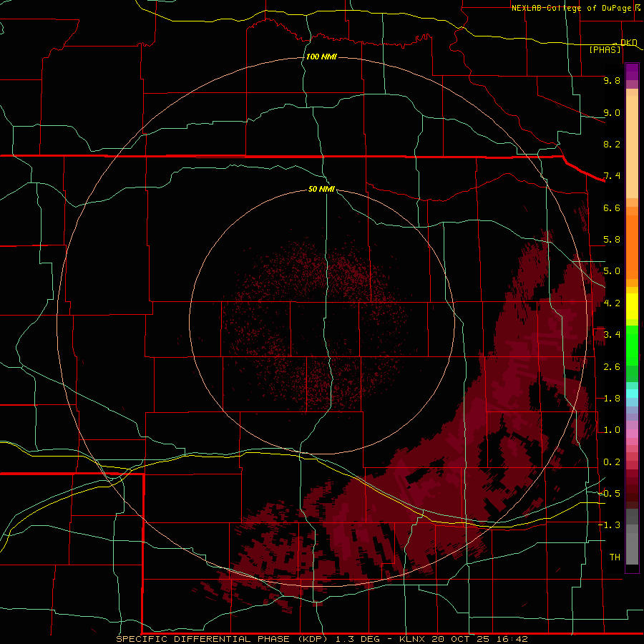Click the 8.2 value on color scale
The height and width of the screenshot is (644, 644).
click(x=612, y=144)
